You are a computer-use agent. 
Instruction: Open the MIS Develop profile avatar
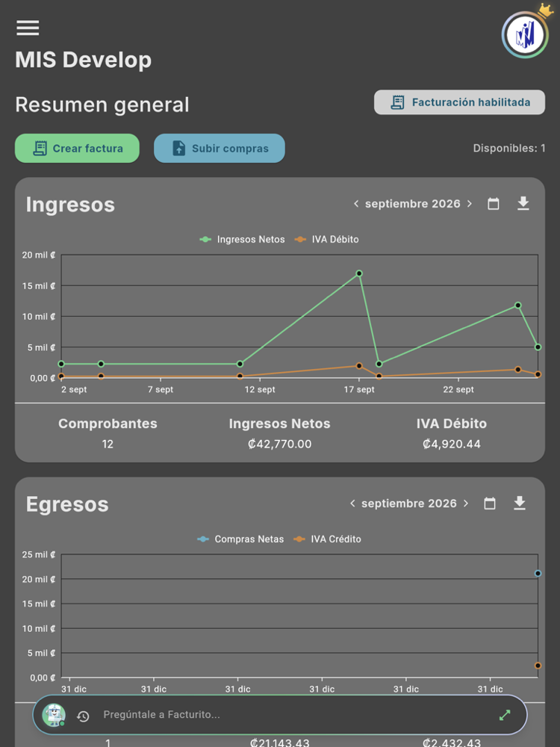tap(525, 34)
